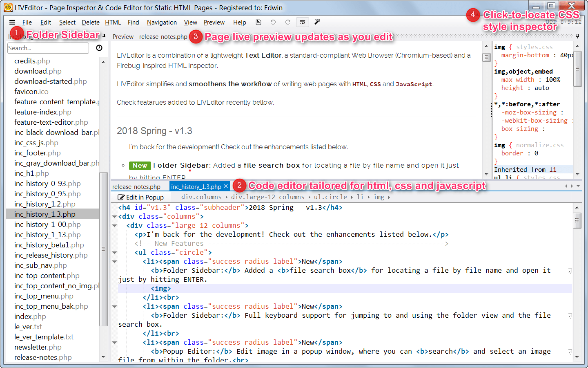Click max-width property in CSS inspector
The width and height of the screenshot is (588, 368).
pos(518,80)
